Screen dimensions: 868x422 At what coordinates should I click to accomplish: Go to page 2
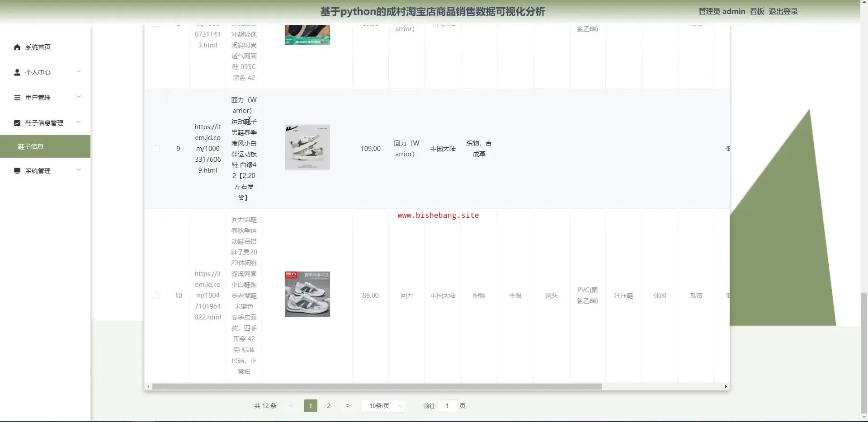329,406
